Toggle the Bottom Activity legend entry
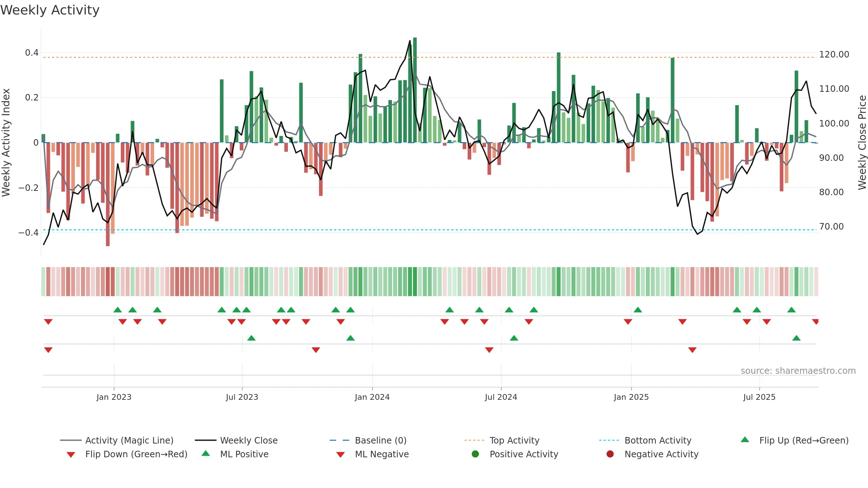This screenshot has width=868, height=488. point(645,440)
